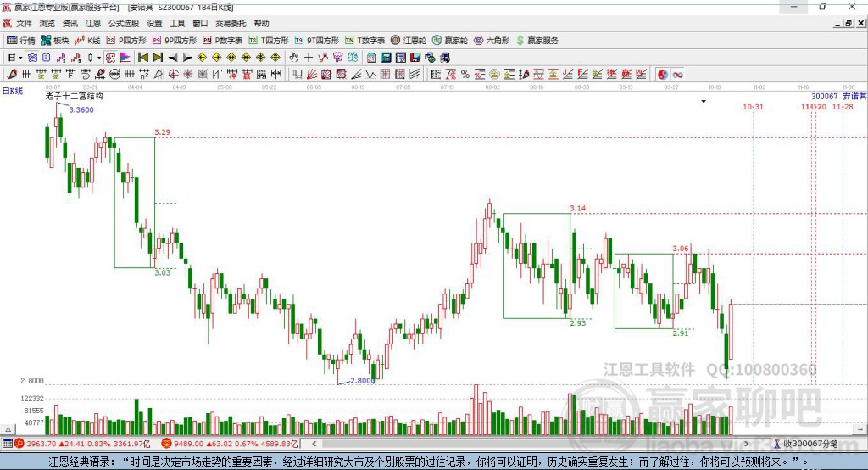This screenshot has width=868, height=470.
Task: Click the black left-arrow step icon
Action: click(173, 58)
